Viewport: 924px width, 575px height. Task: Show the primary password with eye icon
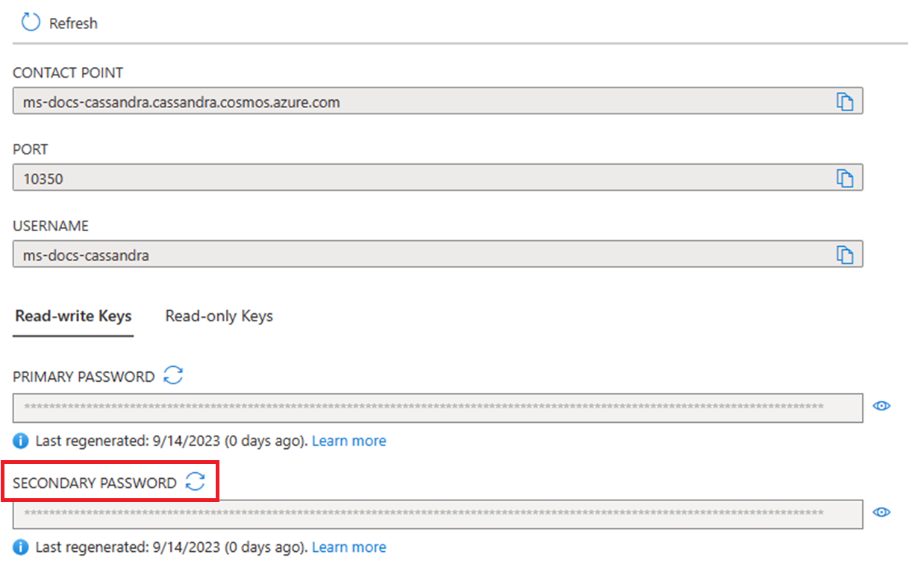click(882, 406)
